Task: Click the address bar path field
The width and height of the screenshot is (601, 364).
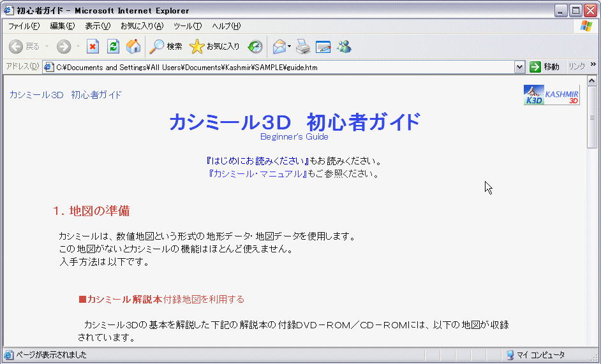Action: pos(284,68)
